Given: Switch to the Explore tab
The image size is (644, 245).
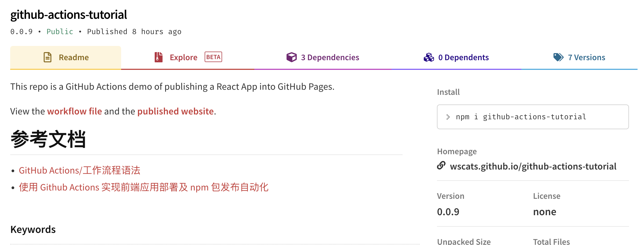Looking at the screenshot, I should [188, 57].
